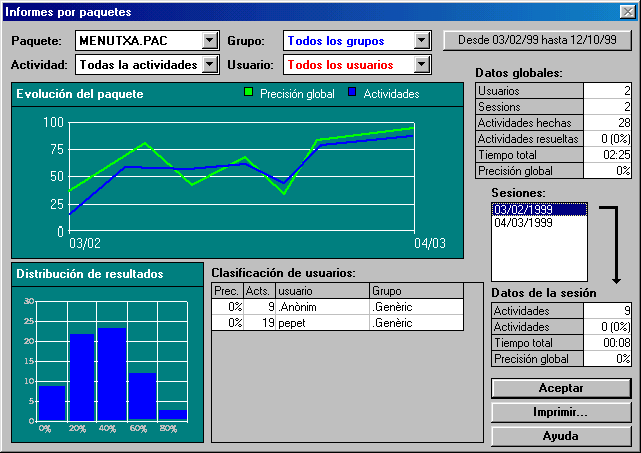Click the date range button Desde 03/02/99
641x453 pixels.
[537, 40]
